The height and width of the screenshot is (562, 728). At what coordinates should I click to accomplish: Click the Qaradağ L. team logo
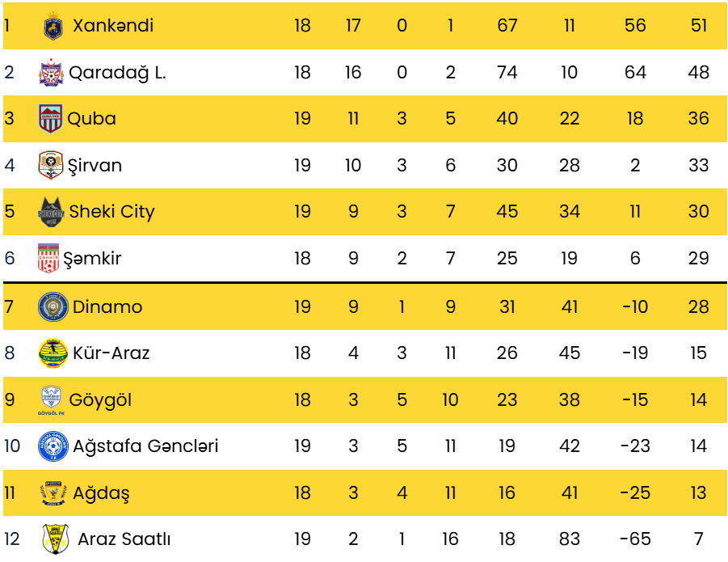coord(50,73)
